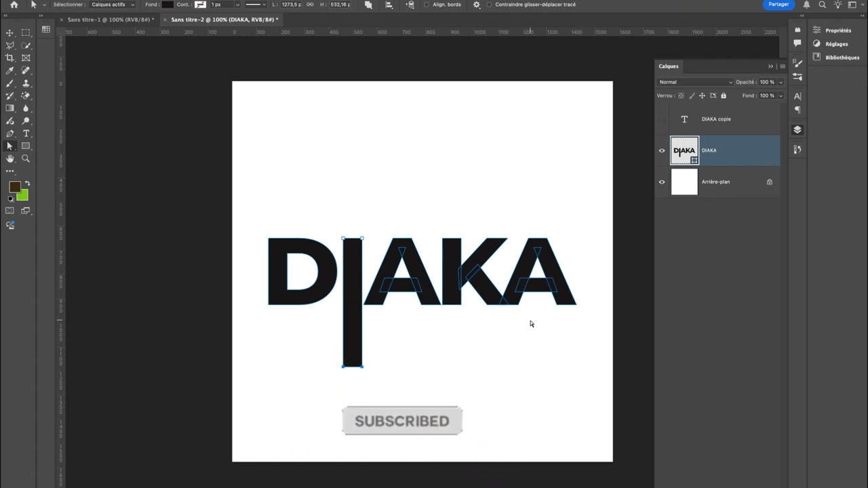Viewport: 868px width, 488px height.
Task: Click the Partager button
Action: (778, 5)
